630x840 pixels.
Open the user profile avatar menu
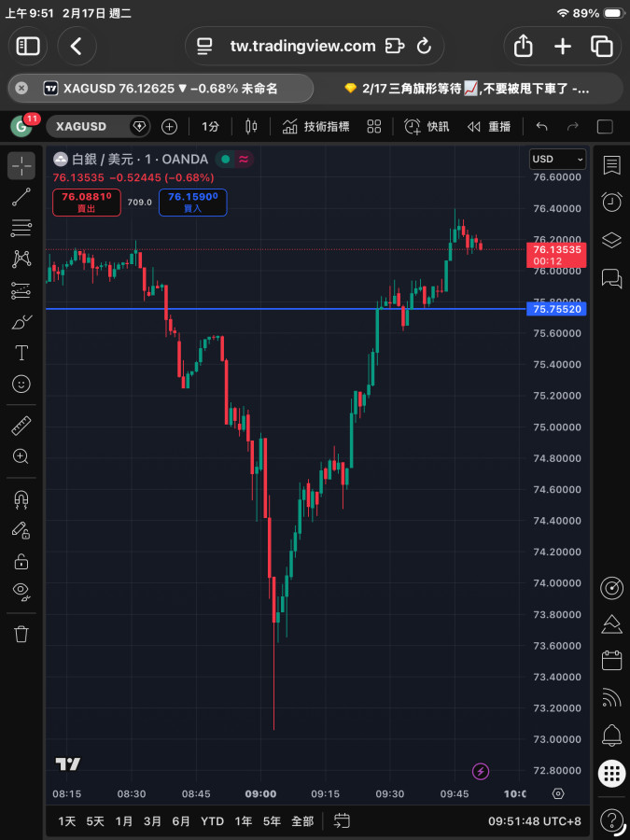coord(21,126)
